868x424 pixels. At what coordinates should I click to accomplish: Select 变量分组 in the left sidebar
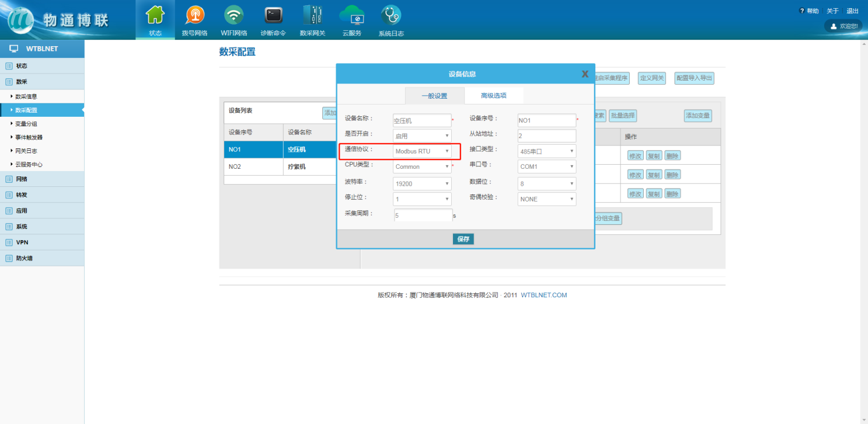(x=29, y=124)
